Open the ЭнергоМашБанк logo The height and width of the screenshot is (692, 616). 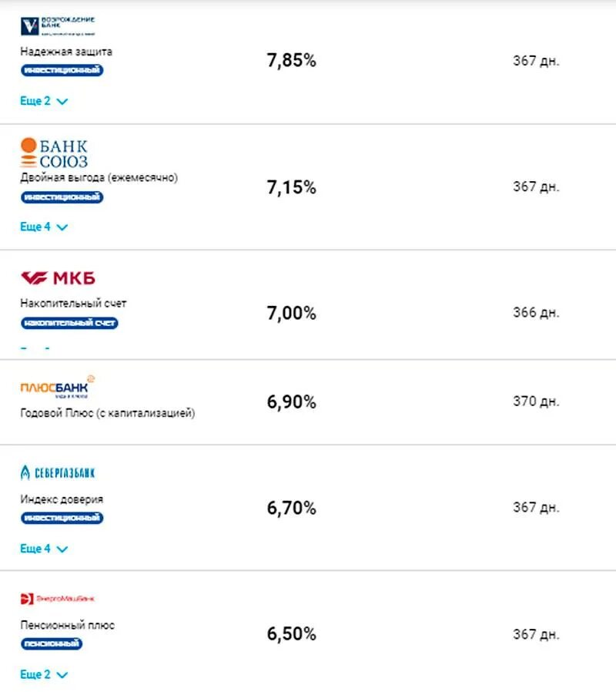coord(57,599)
